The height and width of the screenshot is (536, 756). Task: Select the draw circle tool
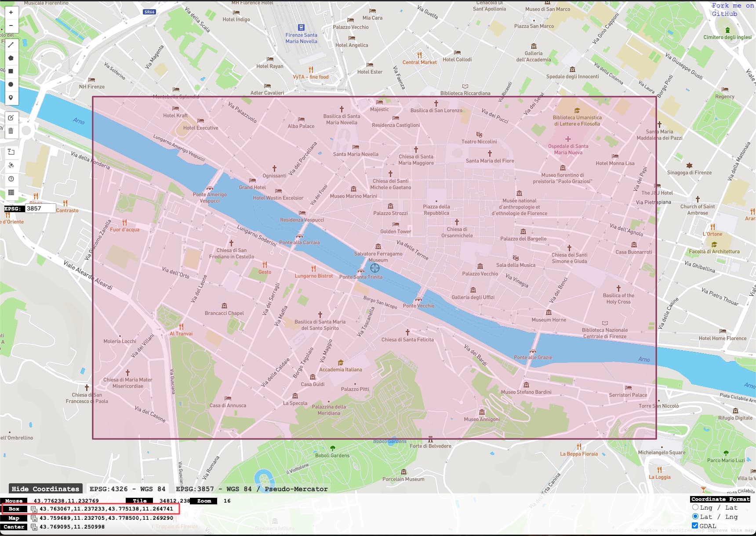coord(11,84)
